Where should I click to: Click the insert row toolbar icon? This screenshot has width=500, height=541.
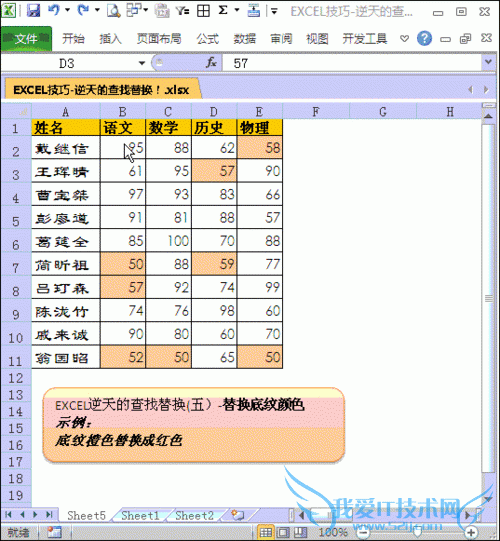pyautogui.click(x=254, y=10)
